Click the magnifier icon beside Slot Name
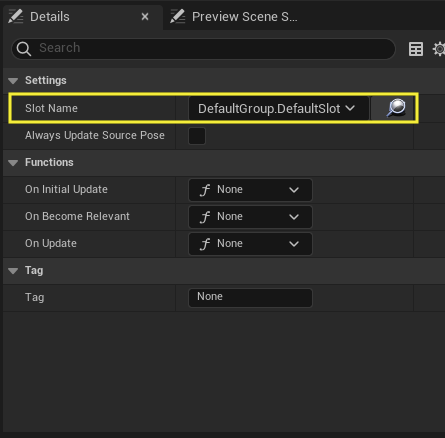 coord(396,108)
